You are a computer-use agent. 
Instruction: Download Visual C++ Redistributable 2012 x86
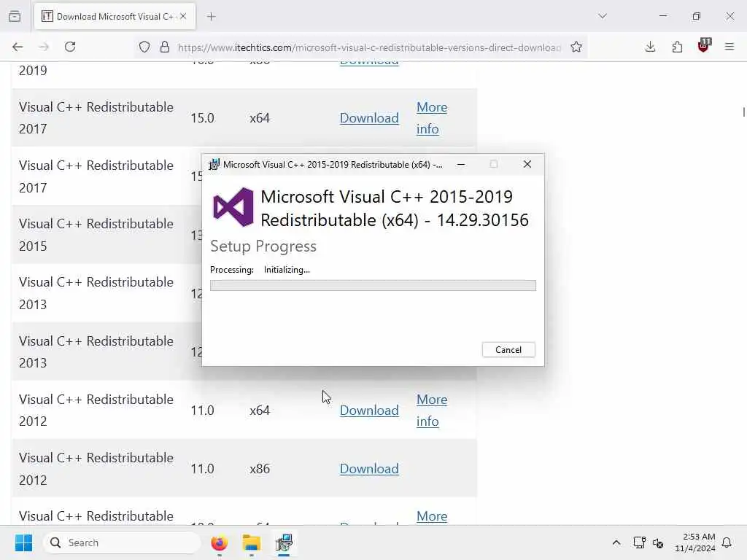(369, 469)
